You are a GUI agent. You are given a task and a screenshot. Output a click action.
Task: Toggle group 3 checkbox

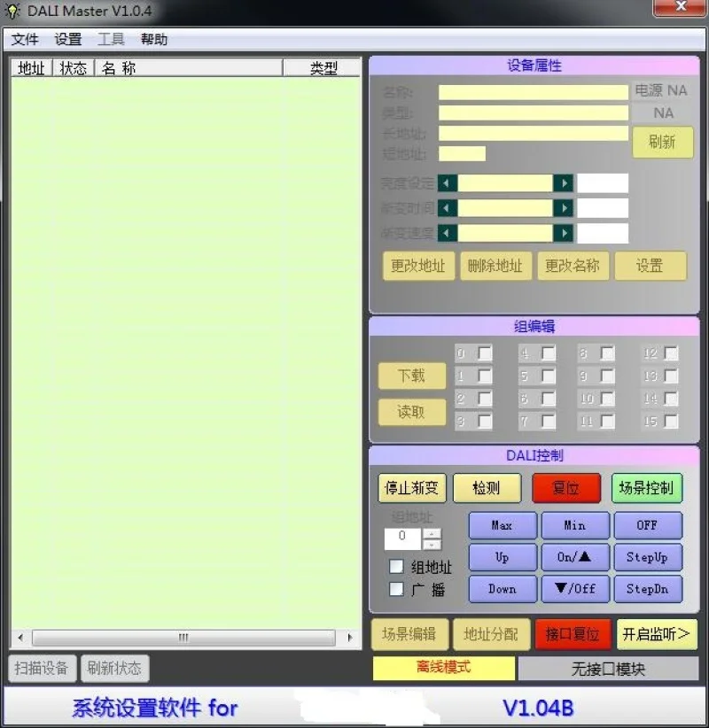pos(485,421)
